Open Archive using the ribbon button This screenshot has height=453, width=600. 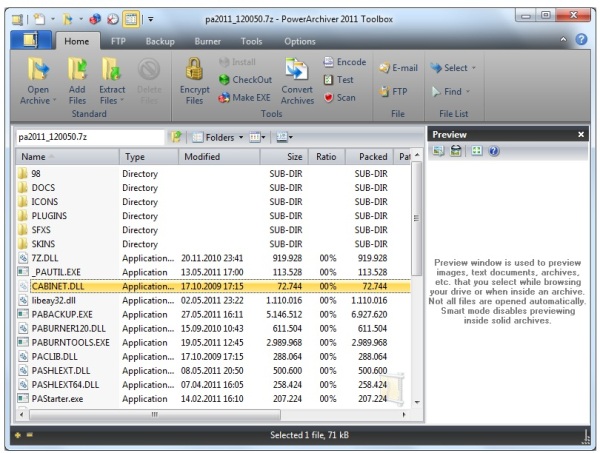coord(38,81)
